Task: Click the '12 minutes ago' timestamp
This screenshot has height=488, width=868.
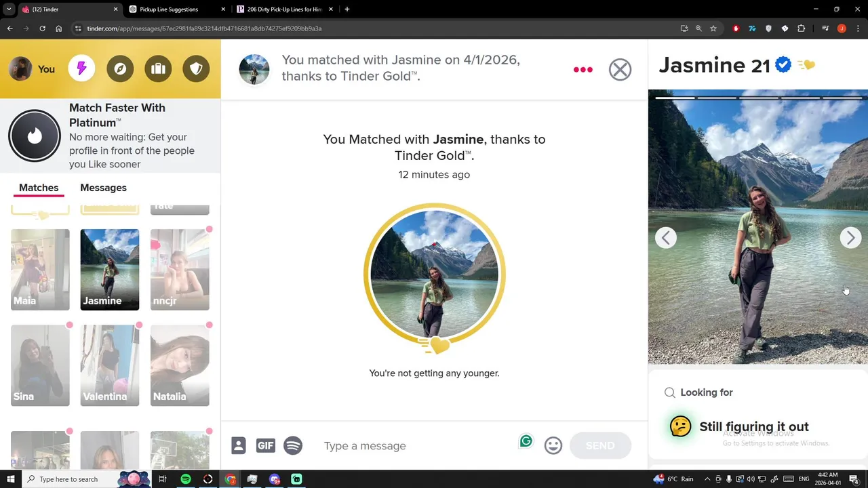Action: [434, 174]
